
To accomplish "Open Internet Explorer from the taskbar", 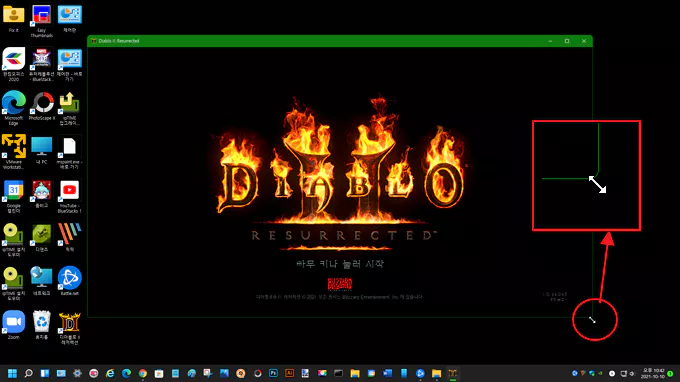I will point(110,373).
